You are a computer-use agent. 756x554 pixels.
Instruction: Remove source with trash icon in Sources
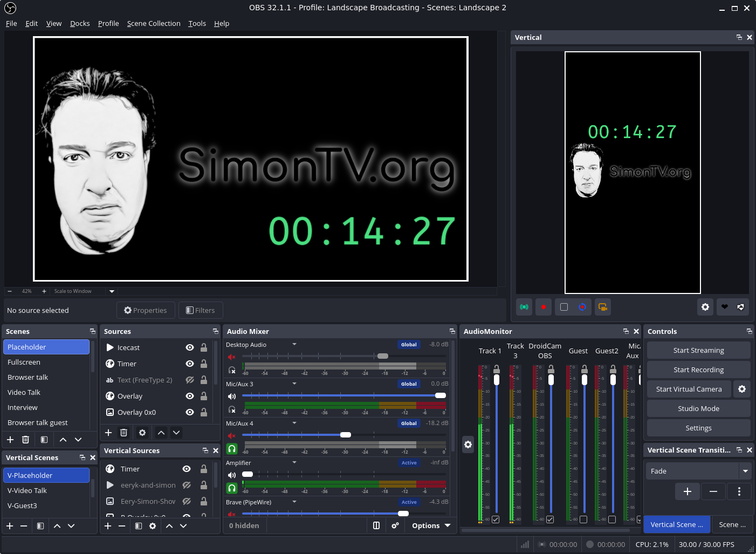click(x=123, y=433)
